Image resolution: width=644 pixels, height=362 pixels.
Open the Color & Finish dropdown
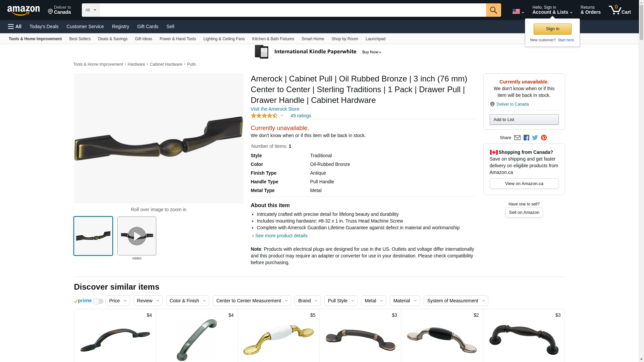[x=187, y=301]
